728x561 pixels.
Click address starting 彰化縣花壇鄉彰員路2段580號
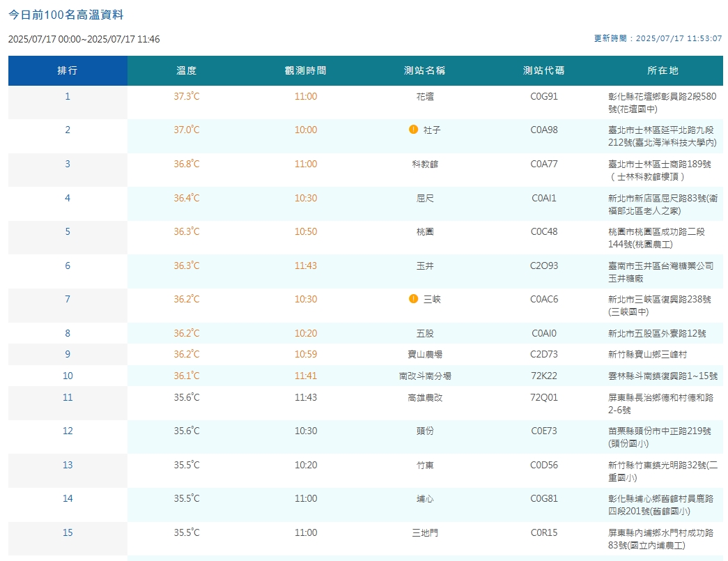point(663,102)
